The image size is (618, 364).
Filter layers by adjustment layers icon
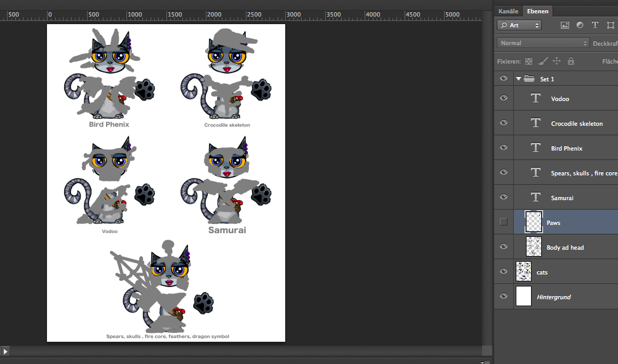click(x=580, y=25)
